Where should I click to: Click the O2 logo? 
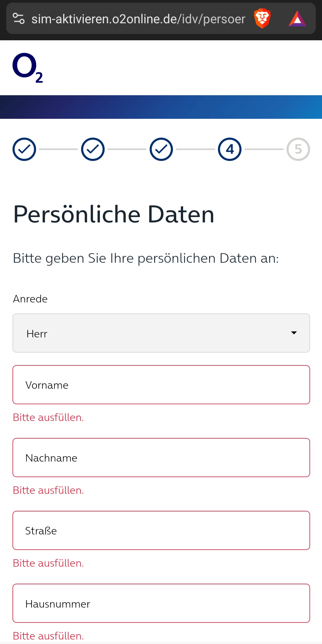point(27,68)
